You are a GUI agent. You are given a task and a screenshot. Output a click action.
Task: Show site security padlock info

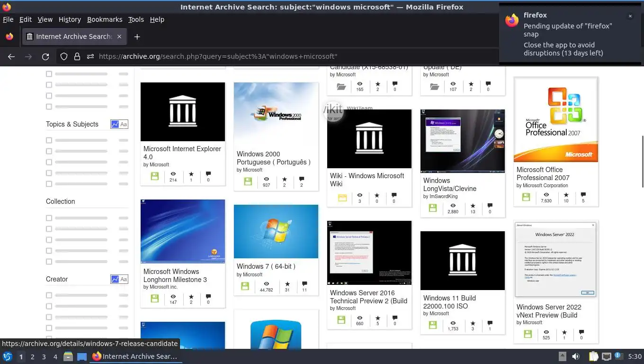tap(77, 56)
